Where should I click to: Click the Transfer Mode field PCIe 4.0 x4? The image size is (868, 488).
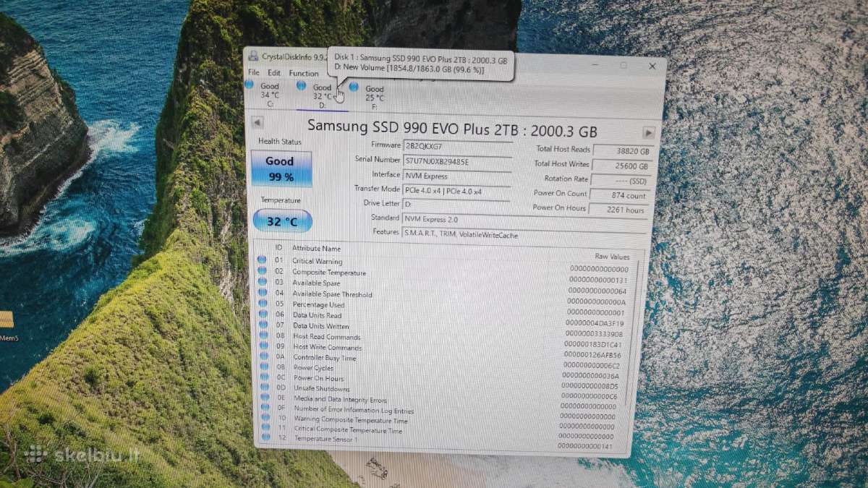click(456, 190)
